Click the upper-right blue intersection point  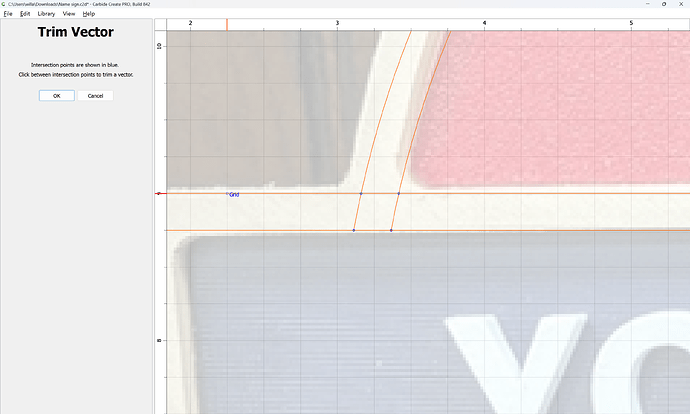pos(399,193)
